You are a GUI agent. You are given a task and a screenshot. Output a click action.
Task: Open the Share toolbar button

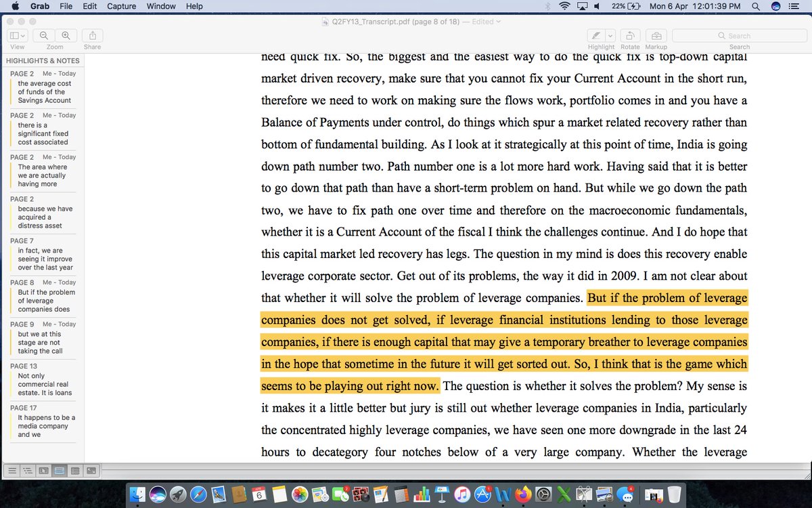(x=93, y=36)
